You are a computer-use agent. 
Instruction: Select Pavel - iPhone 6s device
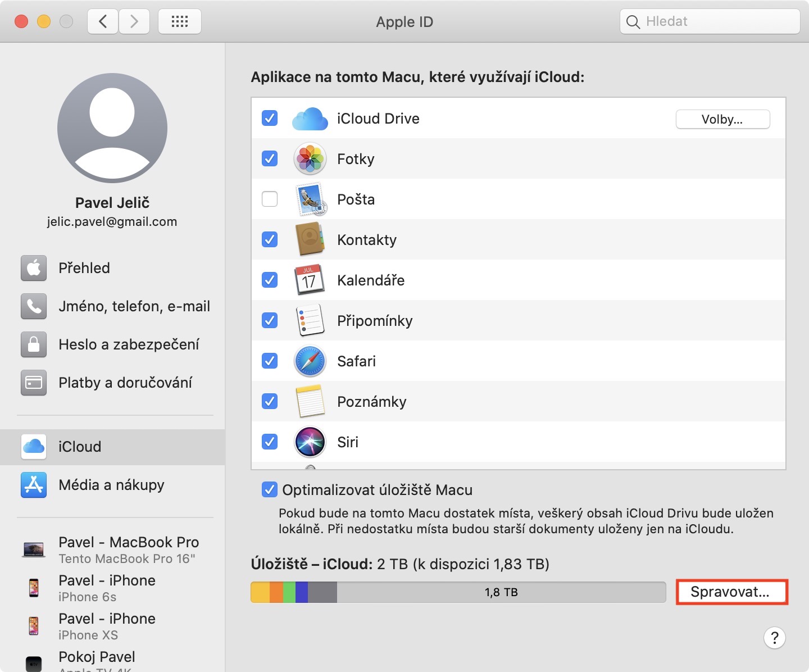[x=112, y=588]
